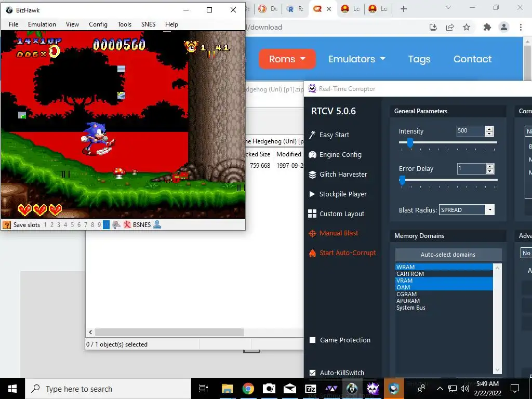This screenshot has width=532, height=399.
Task: Open a new Chrome tab with plus
Action: point(403,9)
